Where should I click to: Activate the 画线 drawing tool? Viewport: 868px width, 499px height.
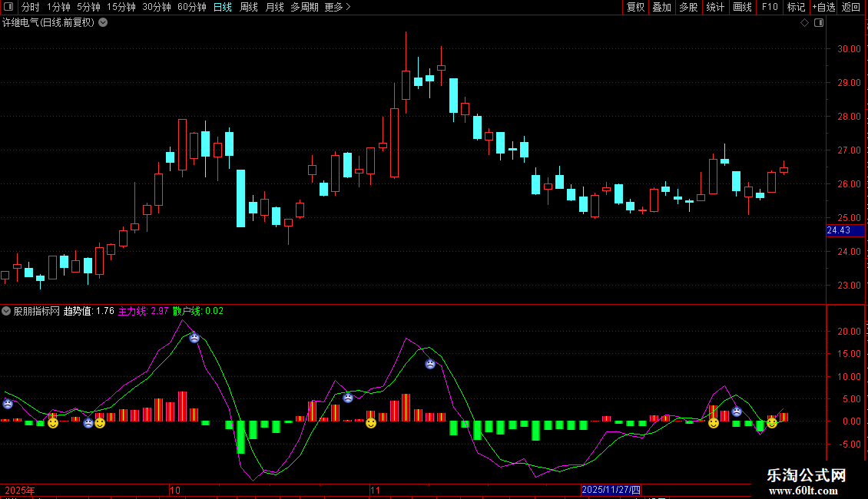pyautogui.click(x=742, y=7)
